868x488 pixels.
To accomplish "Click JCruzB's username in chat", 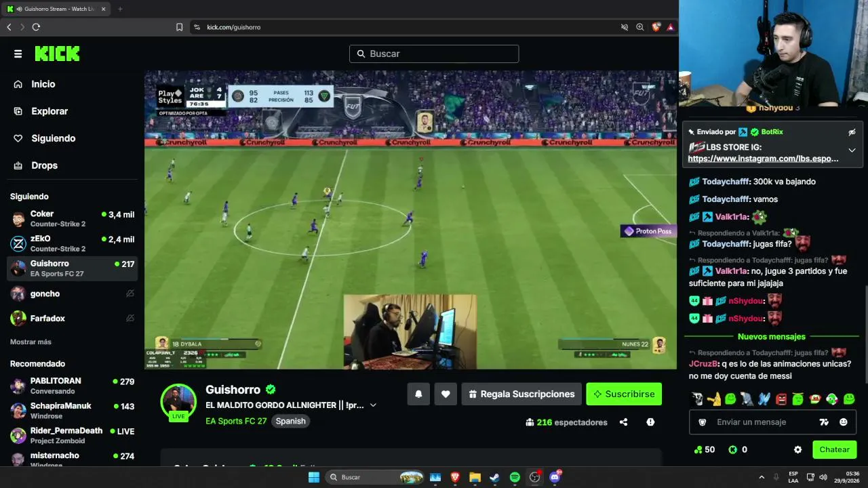I will pyautogui.click(x=703, y=364).
